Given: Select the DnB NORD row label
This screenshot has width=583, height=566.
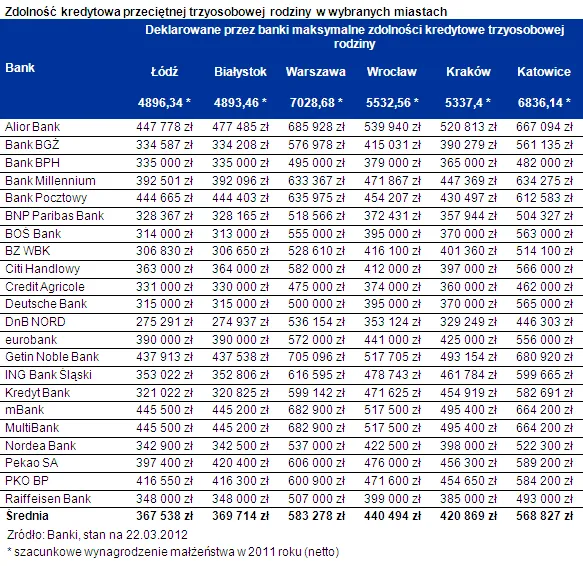Looking at the screenshot, I should (x=35, y=322).
